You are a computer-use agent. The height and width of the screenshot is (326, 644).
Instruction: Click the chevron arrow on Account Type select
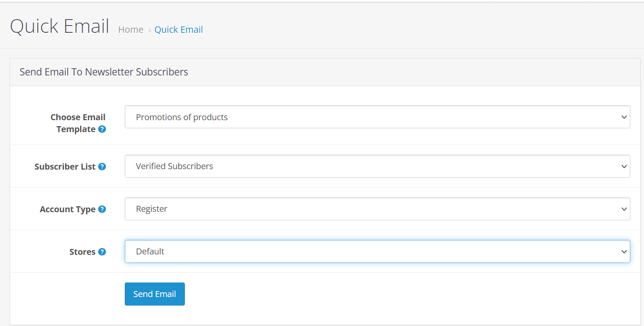[624, 209]
